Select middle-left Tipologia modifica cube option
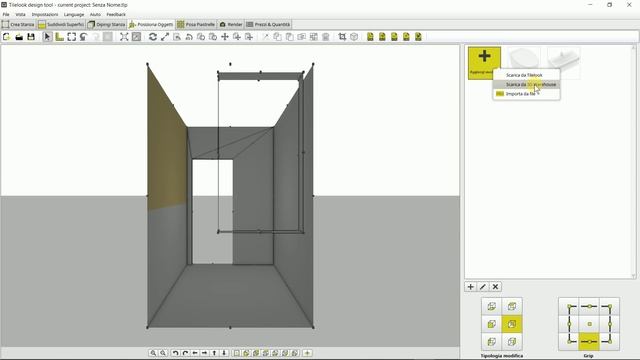 click(x=491, y=324)
